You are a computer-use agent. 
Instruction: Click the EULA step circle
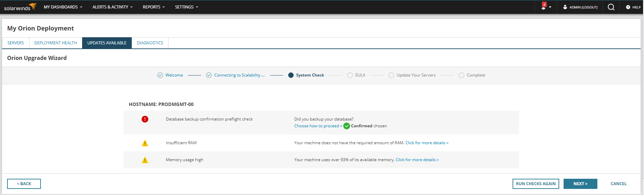coord(350,75)
